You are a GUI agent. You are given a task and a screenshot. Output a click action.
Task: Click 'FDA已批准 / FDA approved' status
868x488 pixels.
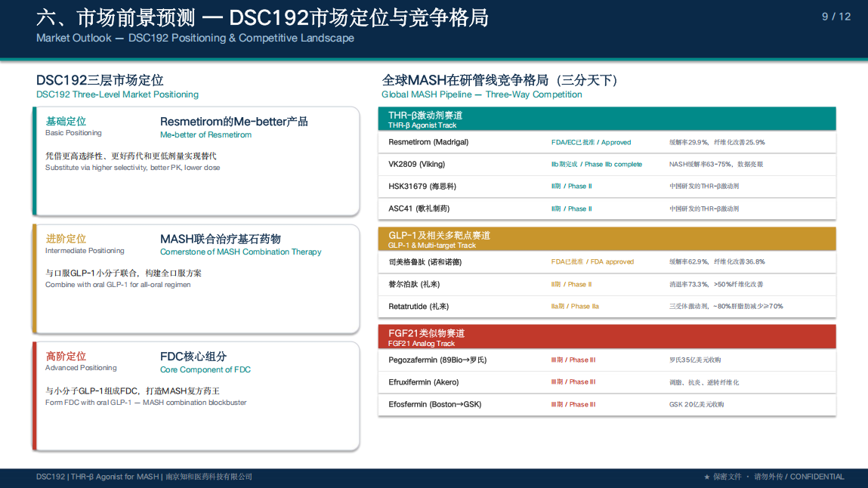592,261
